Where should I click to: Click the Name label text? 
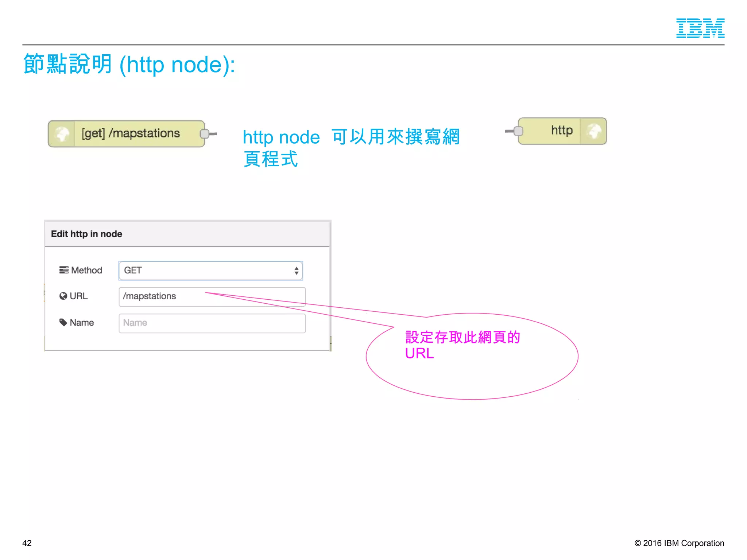pyautogui.click(x=82, y=323)
